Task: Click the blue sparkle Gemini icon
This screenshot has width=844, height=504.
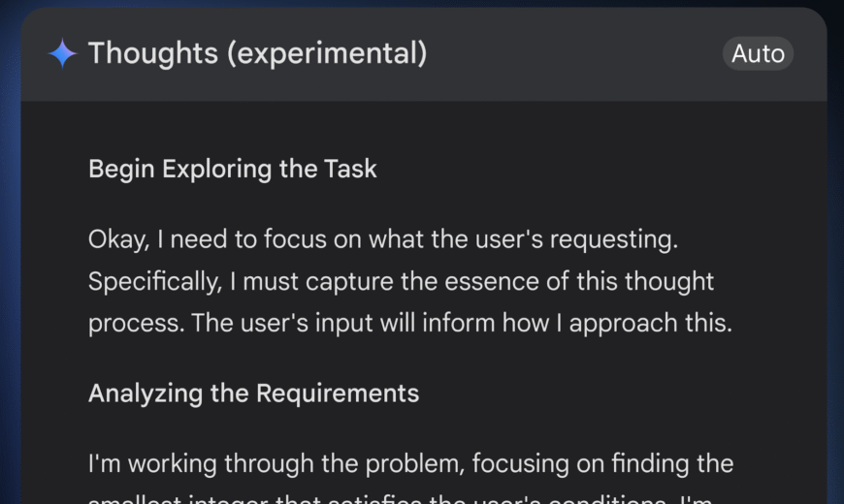Action: click(62, 53)
